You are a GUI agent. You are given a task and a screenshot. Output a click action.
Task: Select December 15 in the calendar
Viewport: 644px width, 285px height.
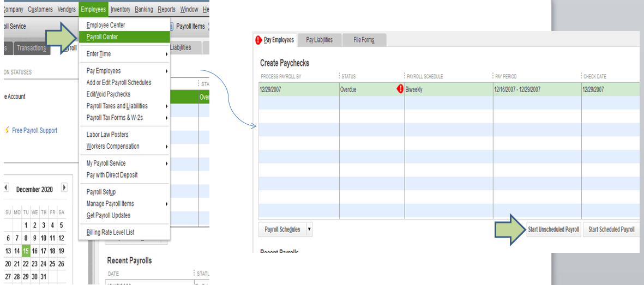pos(26,251)
